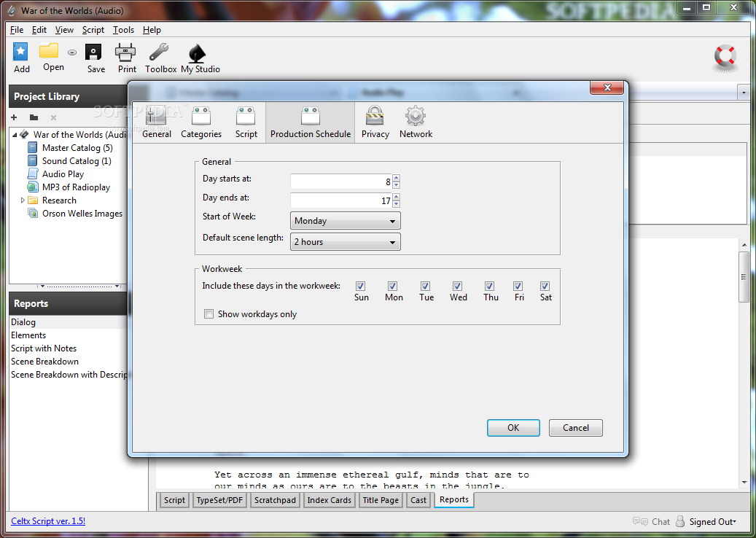Open recent files arrow beside Open

coord(72,52)
